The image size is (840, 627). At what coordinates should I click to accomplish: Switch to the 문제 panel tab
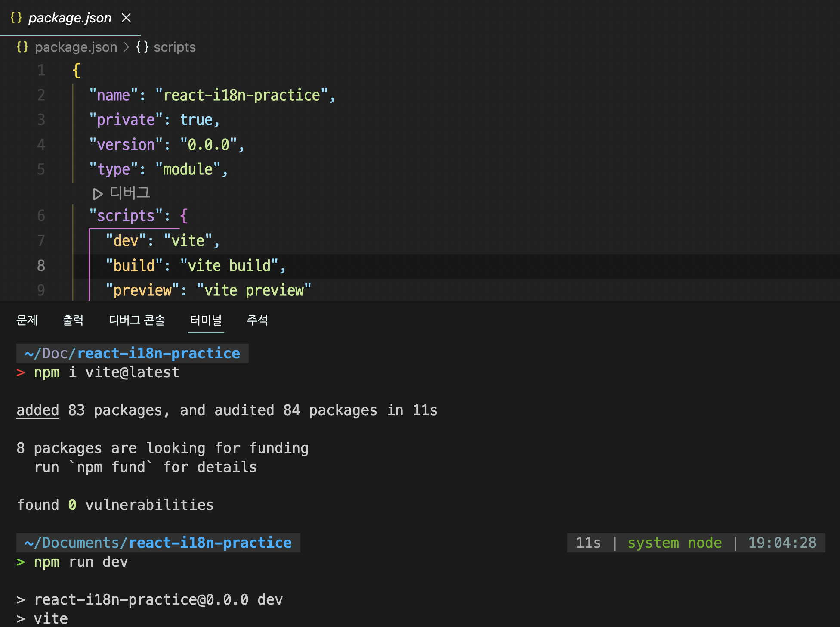(x=27, y=320)
